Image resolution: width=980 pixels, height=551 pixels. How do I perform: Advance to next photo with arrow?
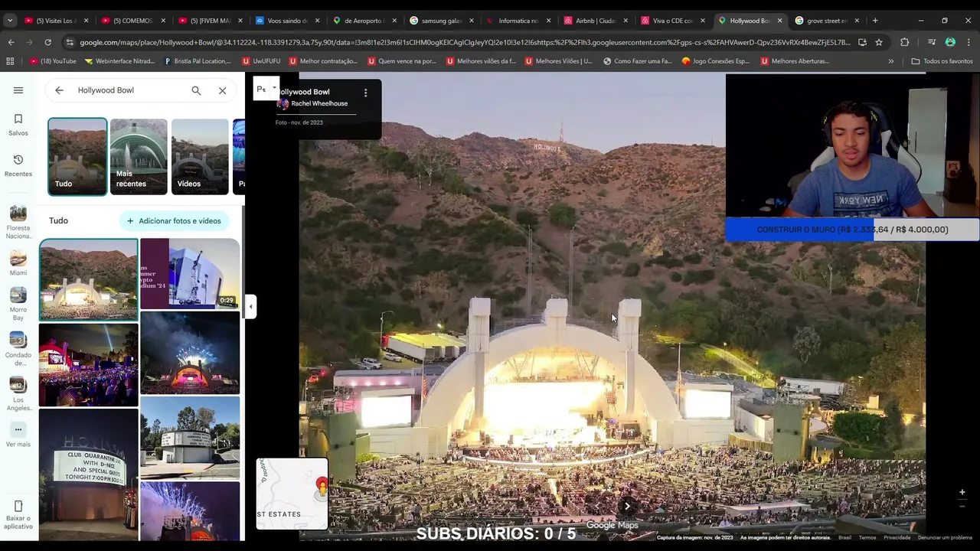coord(627,506)
